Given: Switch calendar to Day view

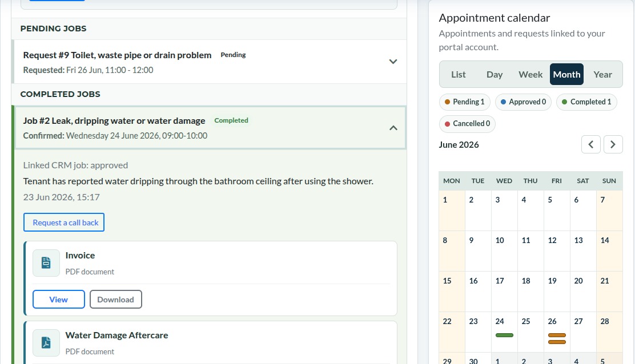Looking at the screenshot, I should pos(495,74).
